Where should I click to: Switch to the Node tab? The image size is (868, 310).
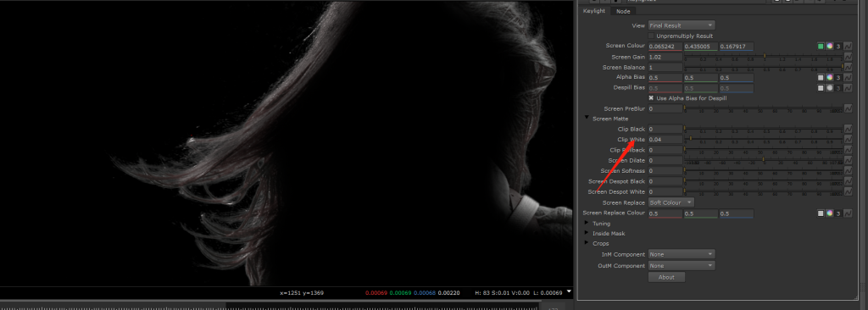[x=622, y=11]
